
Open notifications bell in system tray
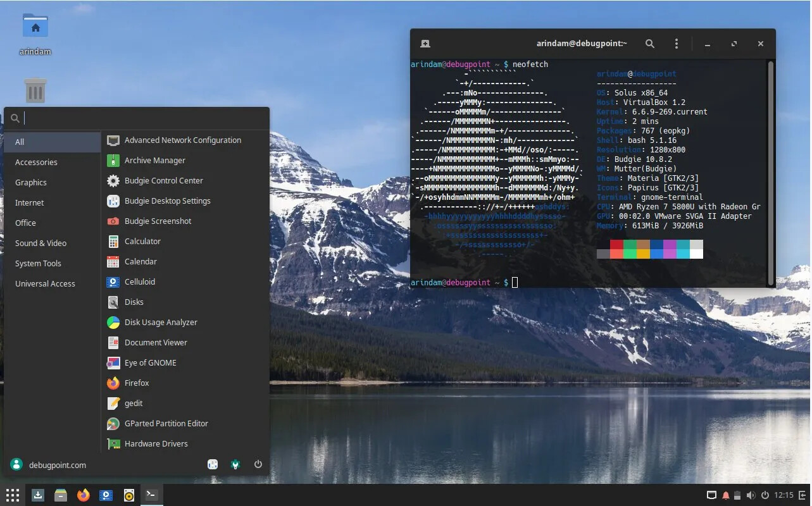coord(726,495)
